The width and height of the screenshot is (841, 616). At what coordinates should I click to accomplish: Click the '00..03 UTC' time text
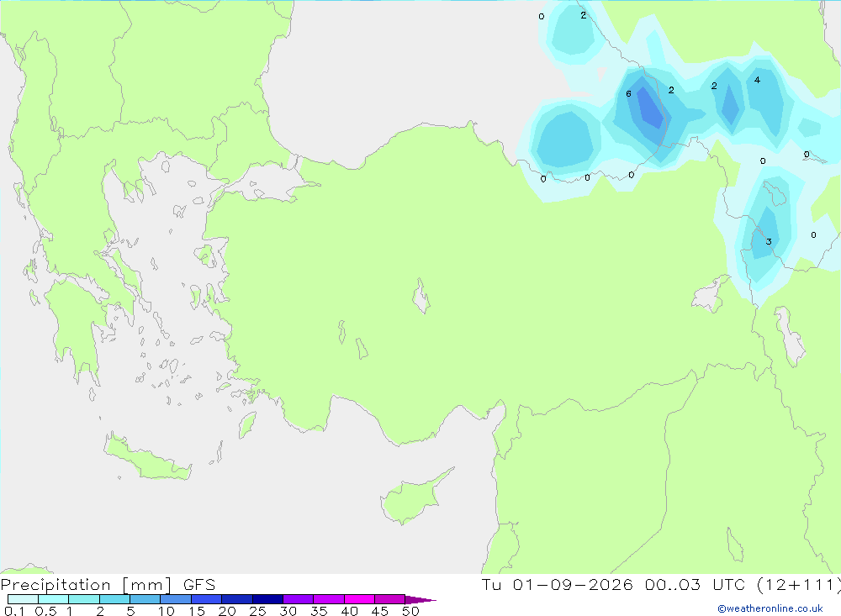696,584
